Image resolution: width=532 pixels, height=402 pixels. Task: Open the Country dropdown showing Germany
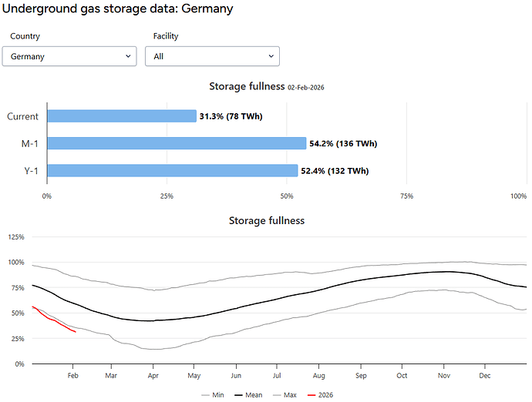point(69,56)
